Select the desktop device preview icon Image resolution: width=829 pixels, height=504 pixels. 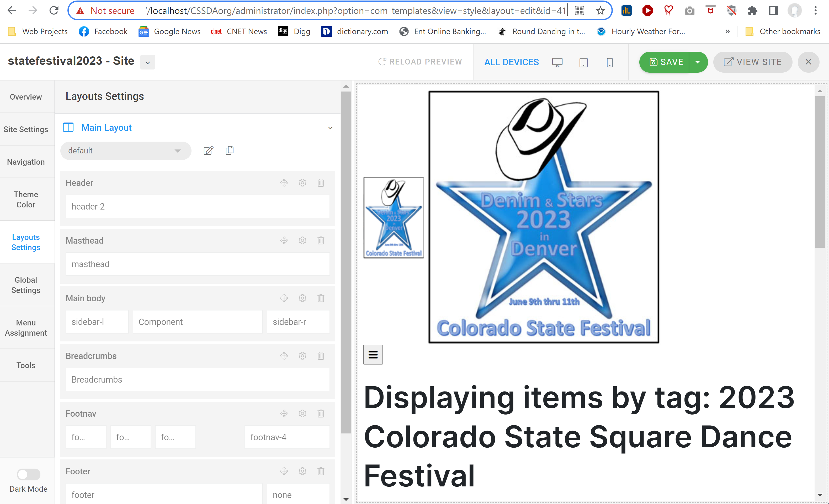tap(557, 62)
